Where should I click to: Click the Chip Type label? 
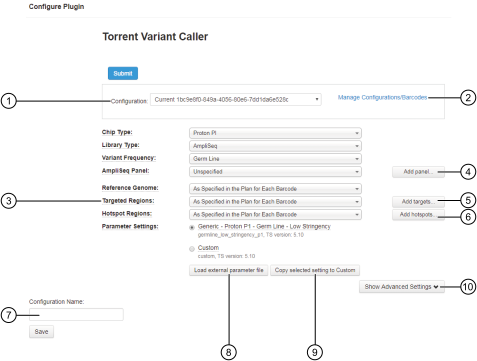click(117, 132)
